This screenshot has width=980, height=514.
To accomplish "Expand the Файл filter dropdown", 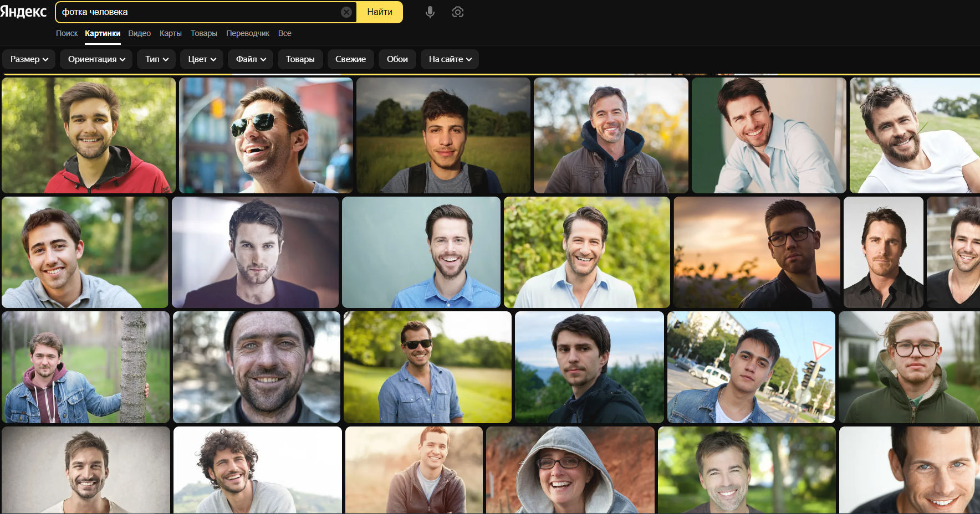I will (251, 59).
